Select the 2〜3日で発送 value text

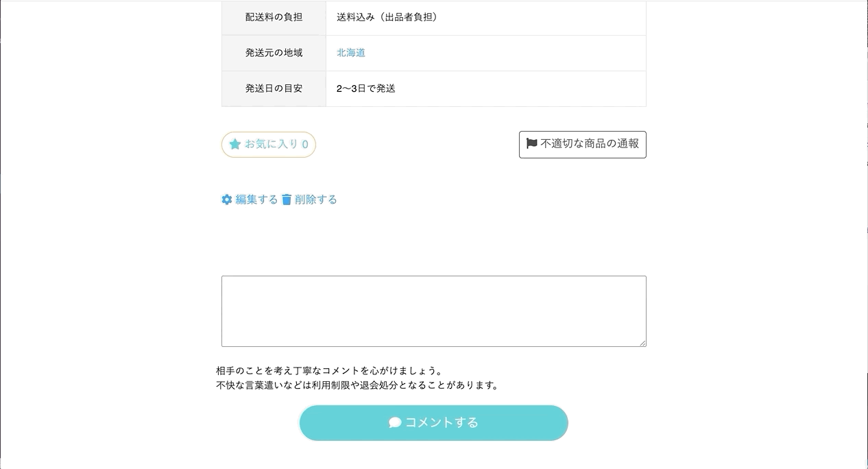click(366, 88)
